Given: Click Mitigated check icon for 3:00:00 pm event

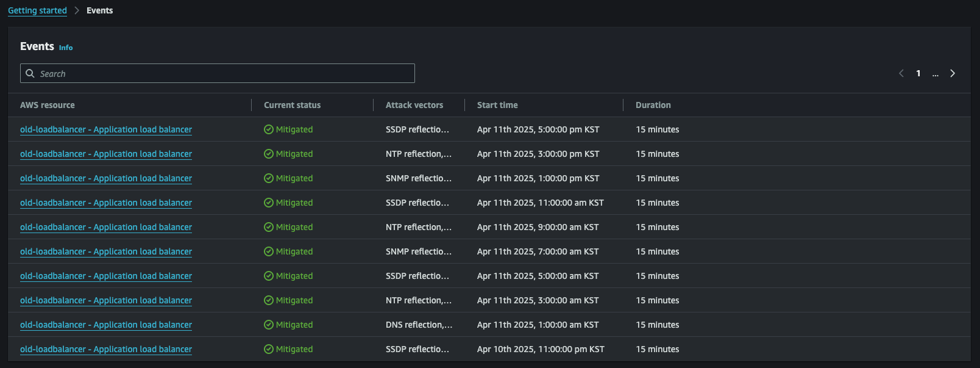Looking at the screenshot, I should [269, 154].
